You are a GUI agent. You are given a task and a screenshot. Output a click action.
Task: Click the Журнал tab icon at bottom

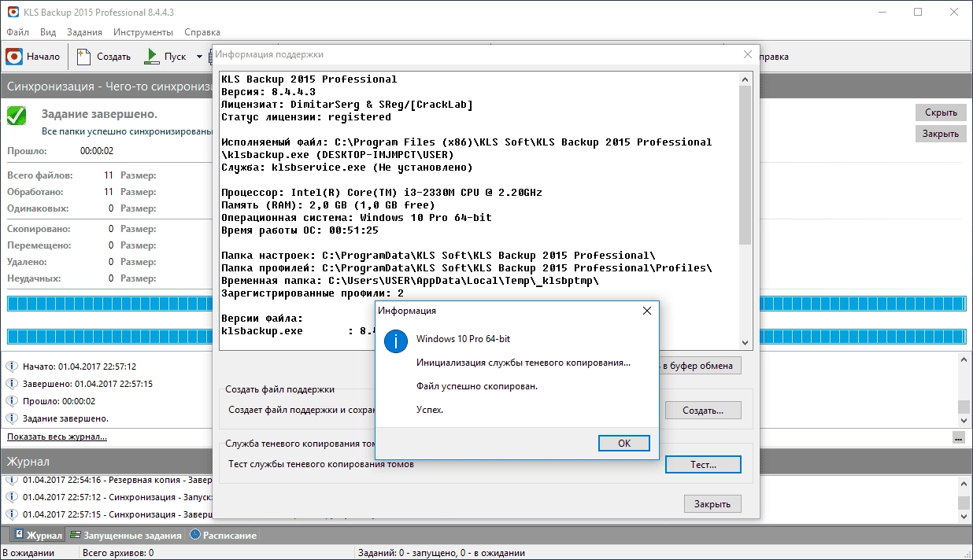click(x=19, y=535)
